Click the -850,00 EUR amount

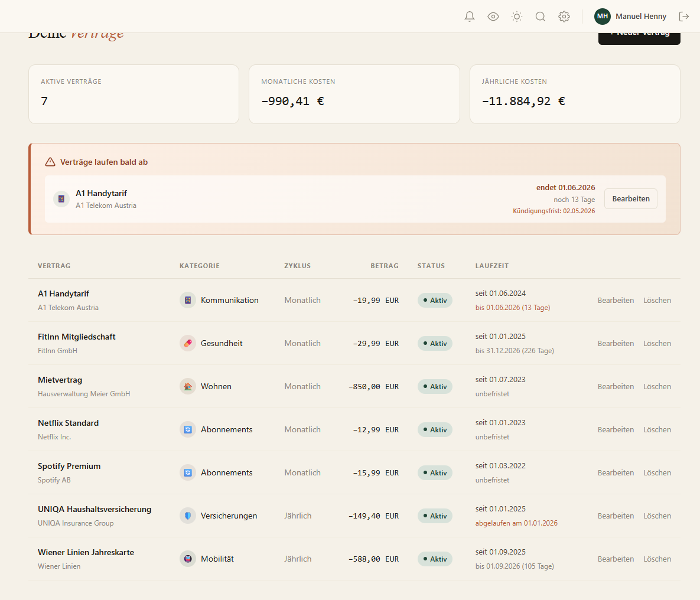coord(374,387)
